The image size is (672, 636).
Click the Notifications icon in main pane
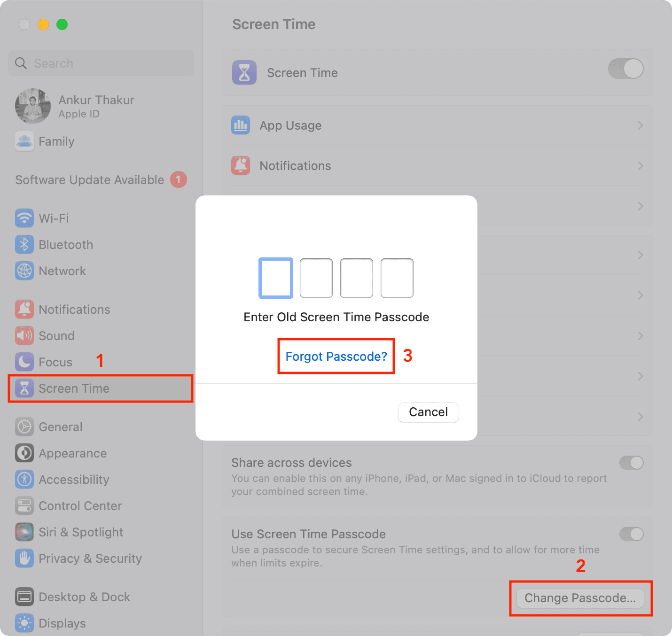241,165
